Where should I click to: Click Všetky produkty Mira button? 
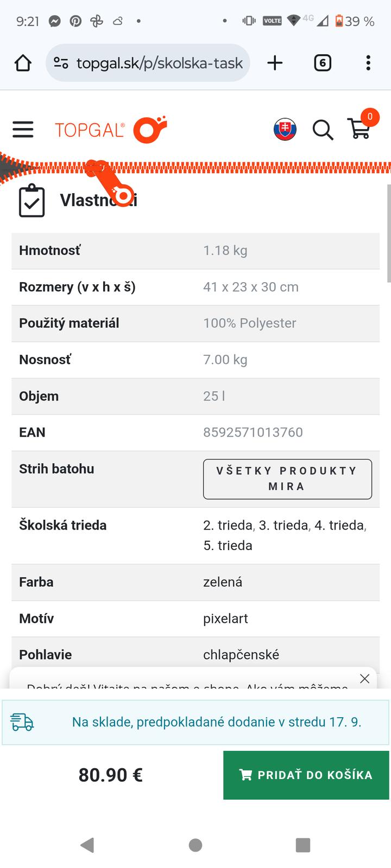[x=287, y=479]
